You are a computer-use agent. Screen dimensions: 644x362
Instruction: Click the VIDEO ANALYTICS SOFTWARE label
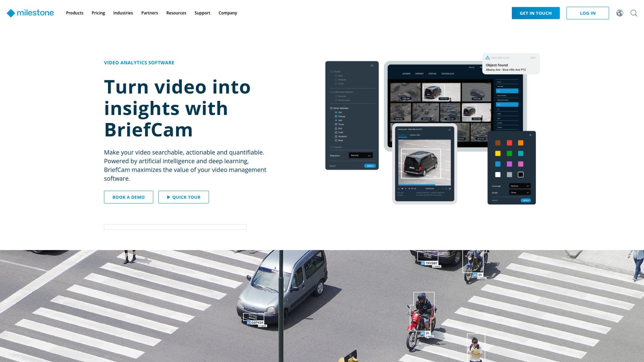click(139, 63)
